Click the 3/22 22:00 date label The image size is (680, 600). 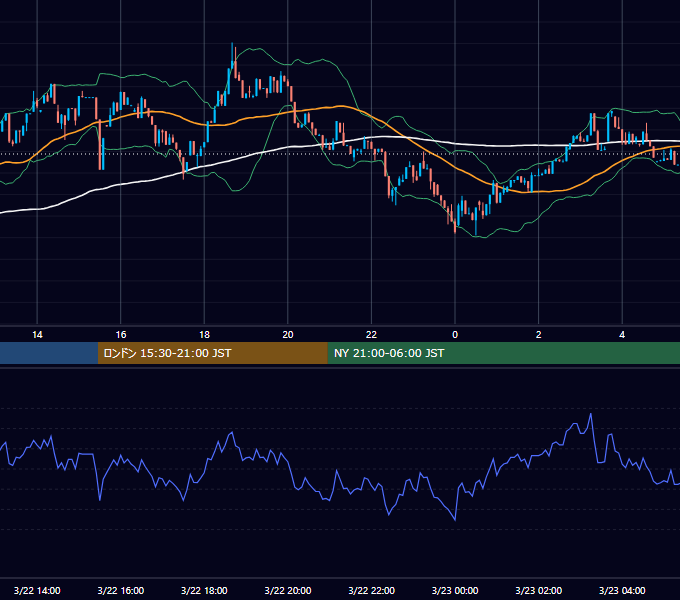(x=371, y=590)
